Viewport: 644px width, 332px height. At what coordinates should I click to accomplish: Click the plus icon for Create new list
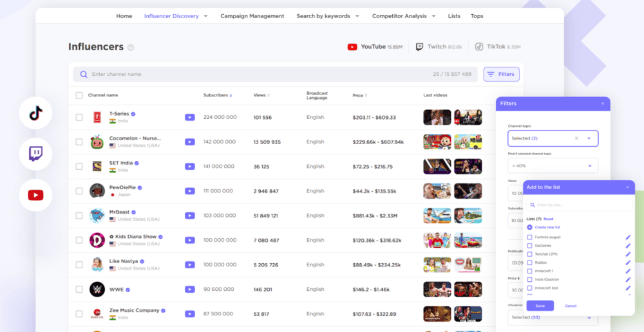529,227
